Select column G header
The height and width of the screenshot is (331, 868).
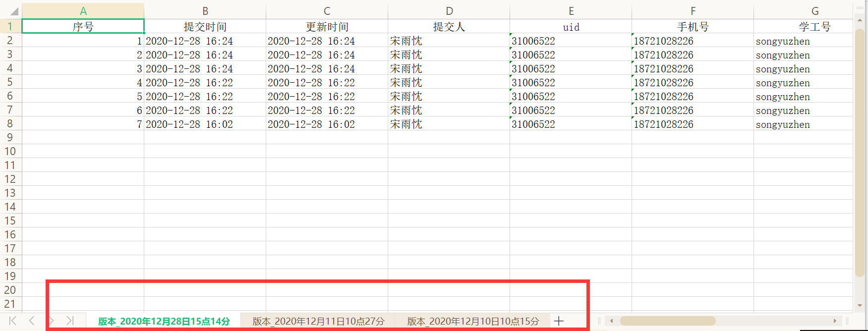click(x=803, y=11)
